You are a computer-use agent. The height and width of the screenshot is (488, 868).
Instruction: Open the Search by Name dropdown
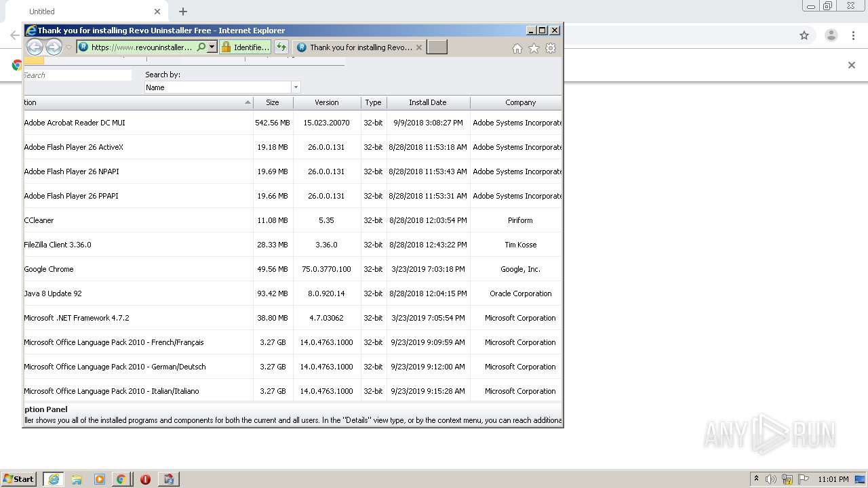pos(295,87)
